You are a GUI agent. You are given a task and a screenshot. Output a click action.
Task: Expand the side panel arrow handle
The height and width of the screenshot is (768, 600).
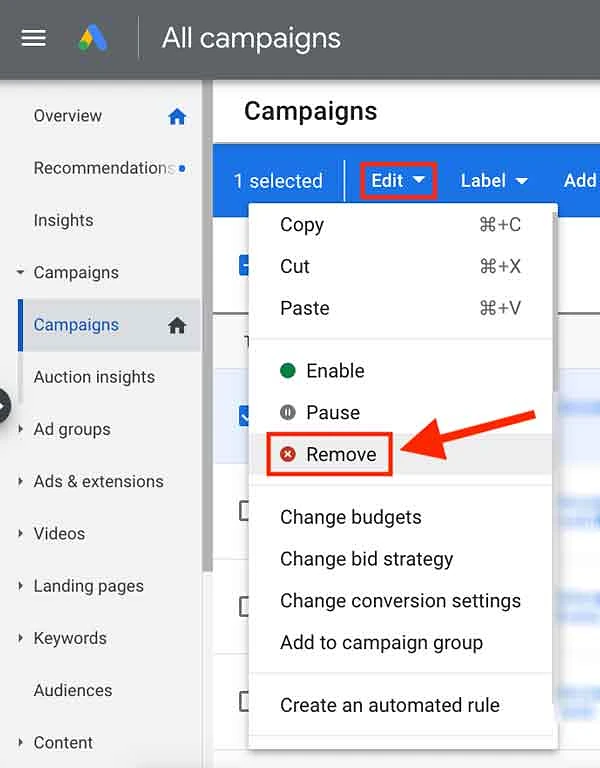point(4,406)
